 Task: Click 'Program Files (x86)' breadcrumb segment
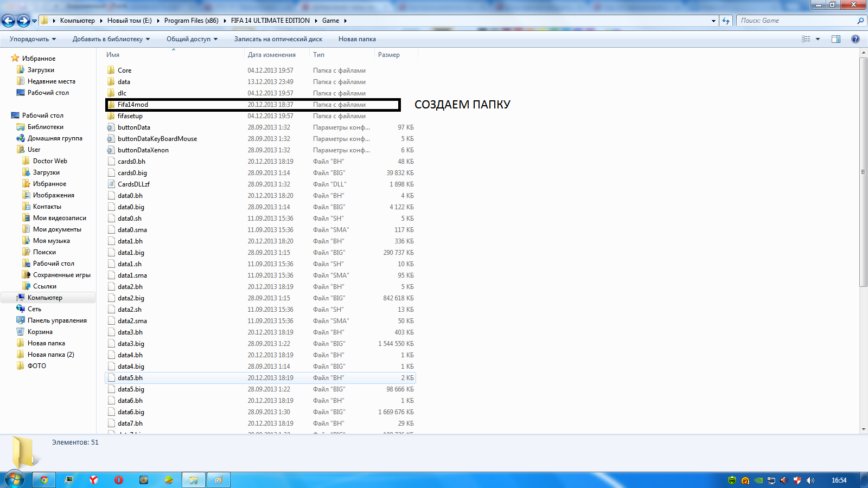click(x=191, y=21)
